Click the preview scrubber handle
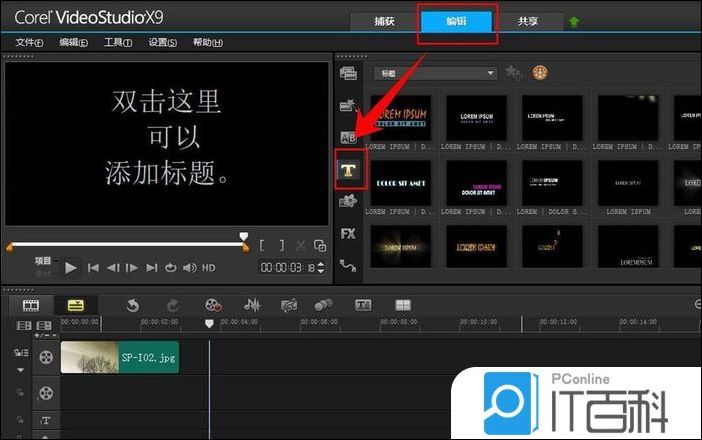 coord(244,236)
